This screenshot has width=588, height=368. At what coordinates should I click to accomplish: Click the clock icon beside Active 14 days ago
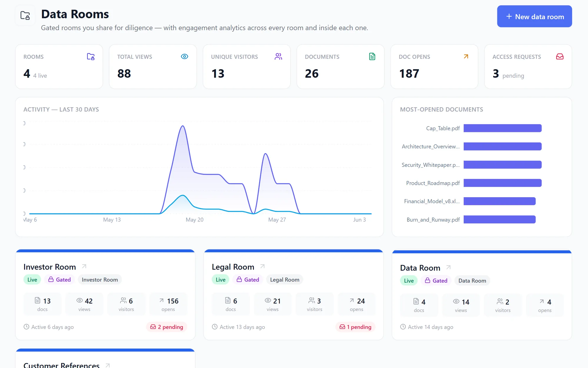(x=403, y=327)
